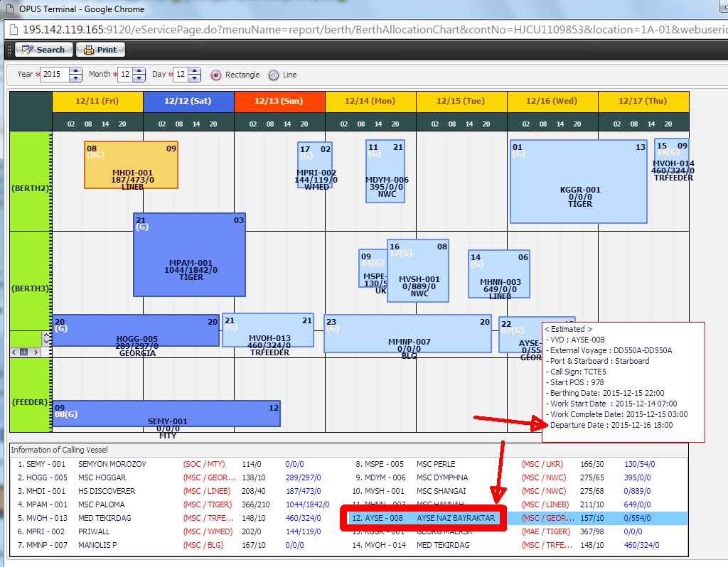Viewport: 728px width, 567px height.
Task: Select the Rectangle display mode radio button
Action: pyautogui.click(x=216, y=75)
